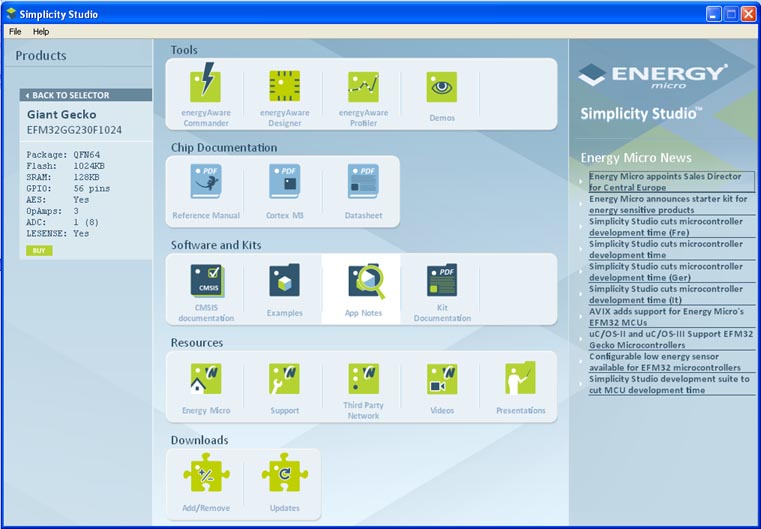The height and width of the screenshot is (529, 761).
Task: Click the ADC: 1 (8) spec line
Action: click(63, 222)
